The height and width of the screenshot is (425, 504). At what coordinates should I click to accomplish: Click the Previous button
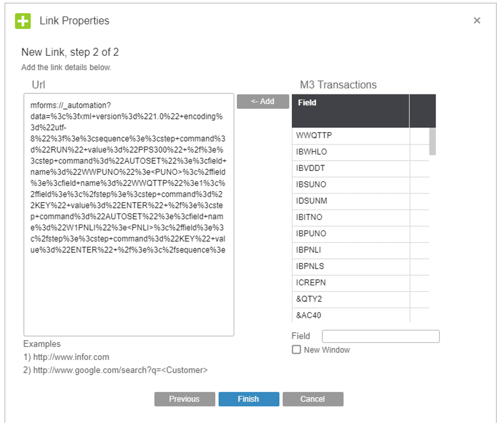184,399
